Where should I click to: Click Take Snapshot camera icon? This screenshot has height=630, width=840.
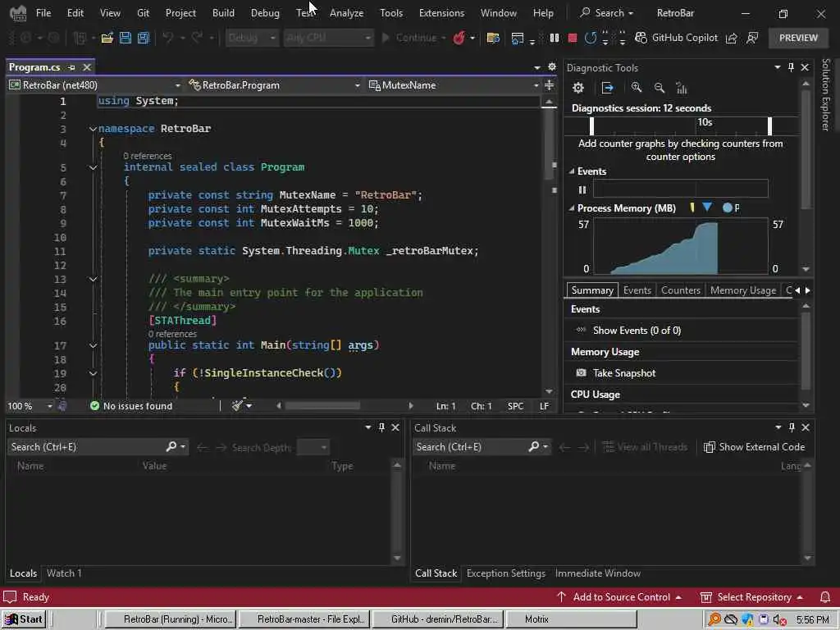tap(581, 373)
